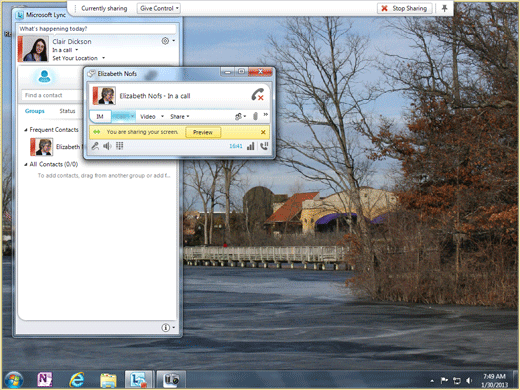520x390 pixels.
Task: Dismiss the yellow sharing notification
Action: click(263, 132)
